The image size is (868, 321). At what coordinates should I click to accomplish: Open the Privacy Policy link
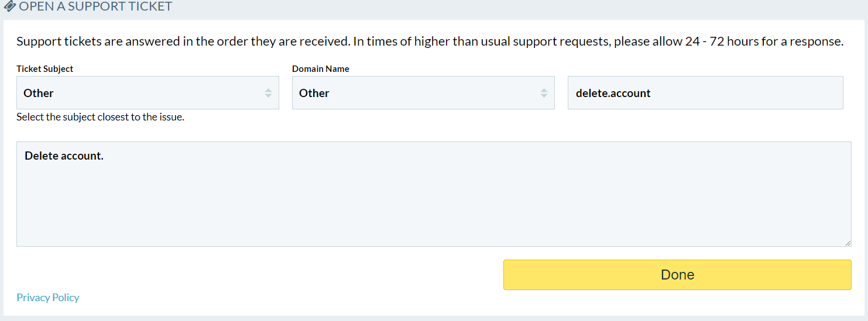click(48, 298)
